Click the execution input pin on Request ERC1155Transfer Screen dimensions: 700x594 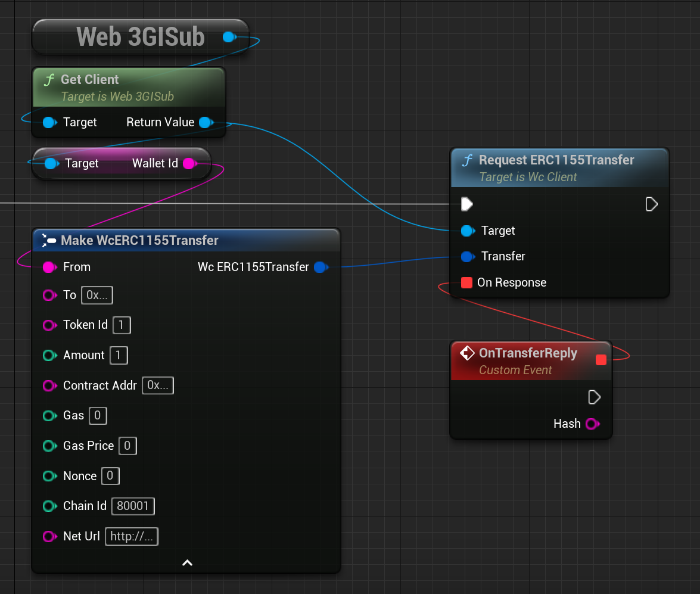coord(466,204)
